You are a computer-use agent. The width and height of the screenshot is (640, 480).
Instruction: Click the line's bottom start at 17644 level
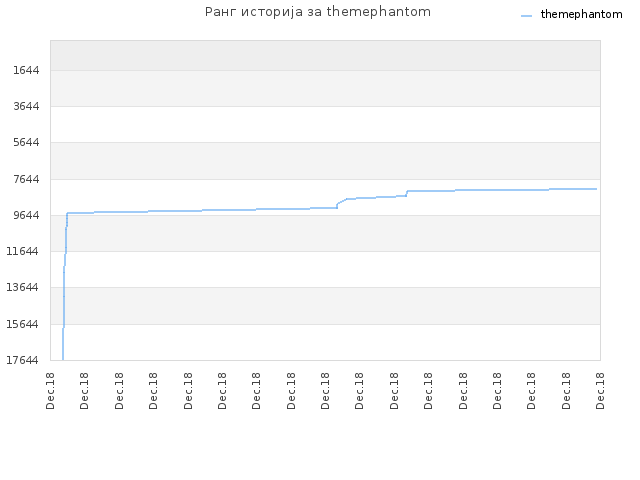[x=63, y=358]
